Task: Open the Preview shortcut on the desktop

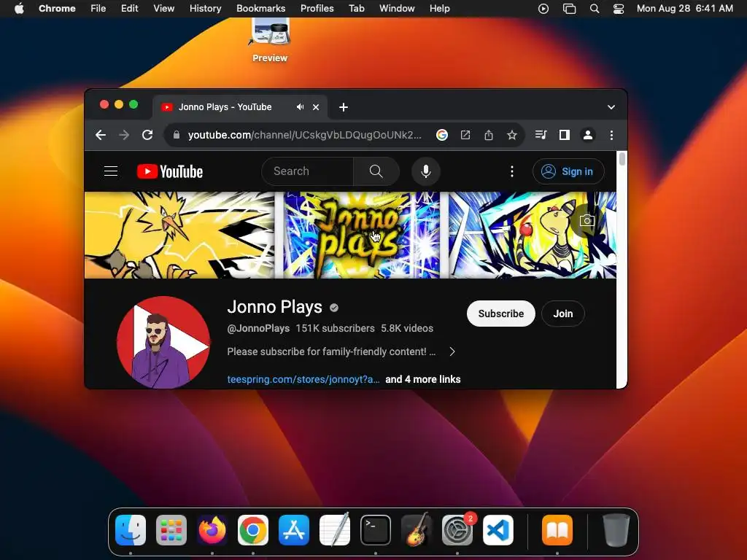Action: click(270, 41)
